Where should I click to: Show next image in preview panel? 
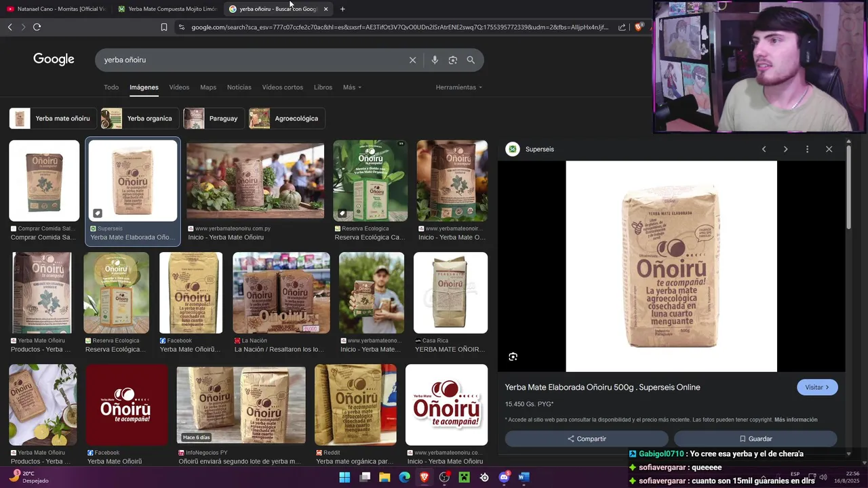coord(785,149)
